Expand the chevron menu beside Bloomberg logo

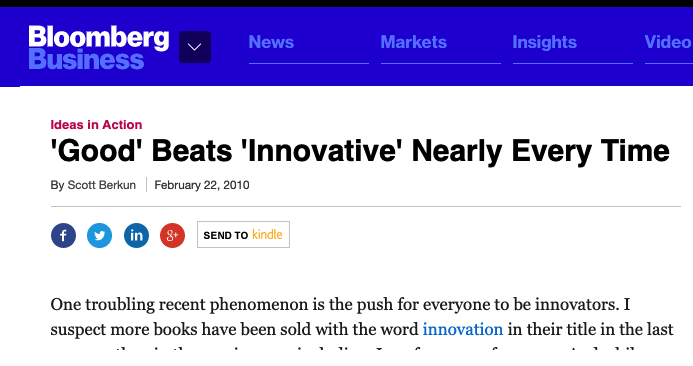point(195,47)
